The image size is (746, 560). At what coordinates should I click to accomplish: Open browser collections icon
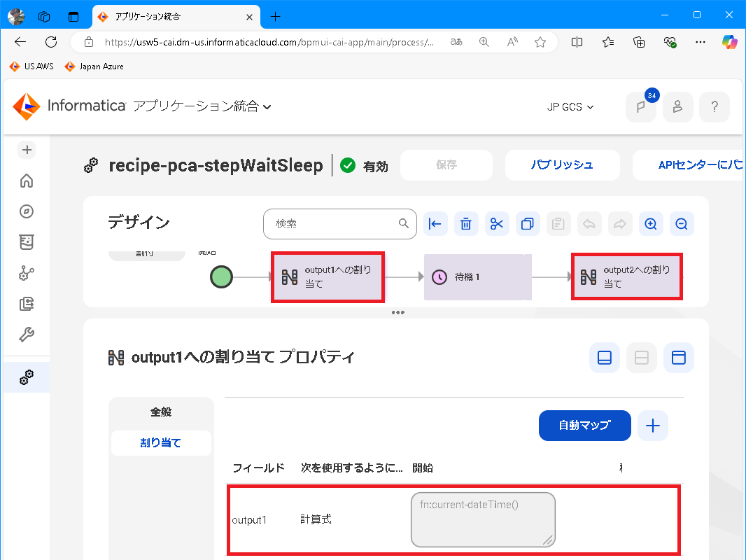639,42
